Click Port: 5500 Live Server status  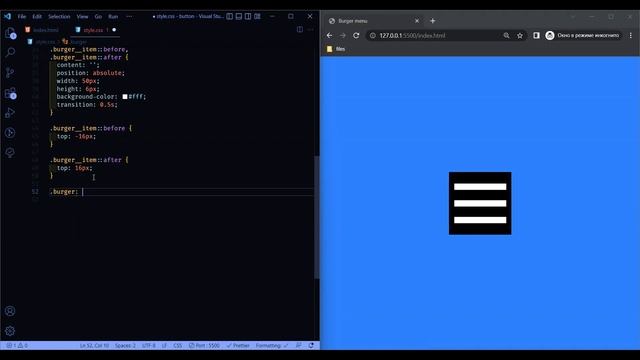pyautogui.click(x=204, y=345)
